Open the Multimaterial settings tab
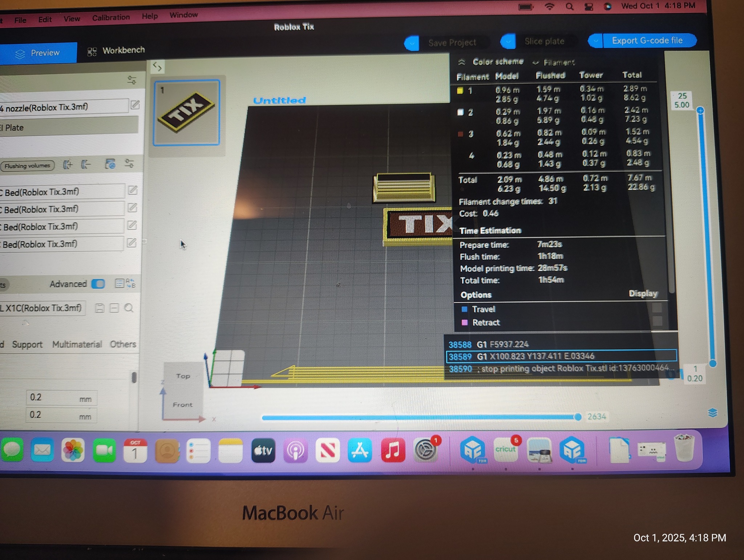 [x=77, y=344]
